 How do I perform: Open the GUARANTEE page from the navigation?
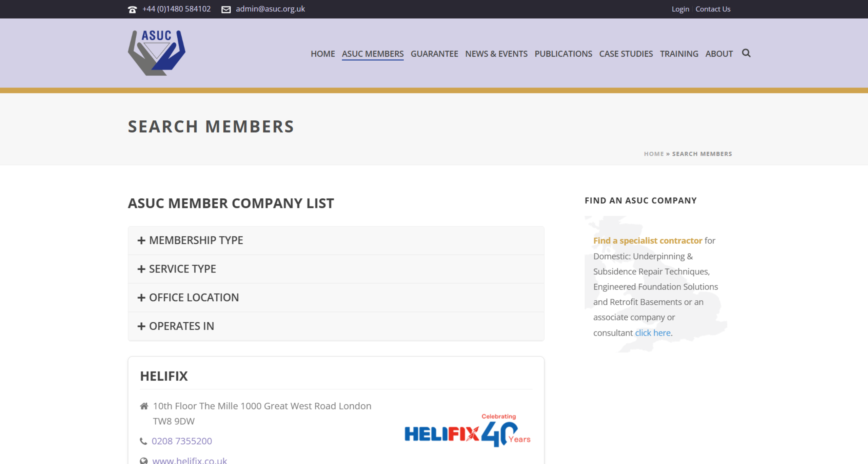coord(434,54)
